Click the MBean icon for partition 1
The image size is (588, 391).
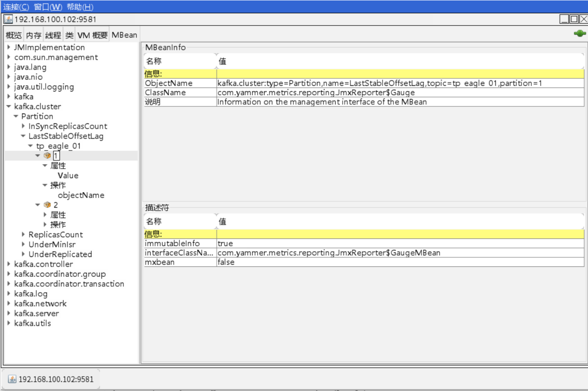point(47,155)
